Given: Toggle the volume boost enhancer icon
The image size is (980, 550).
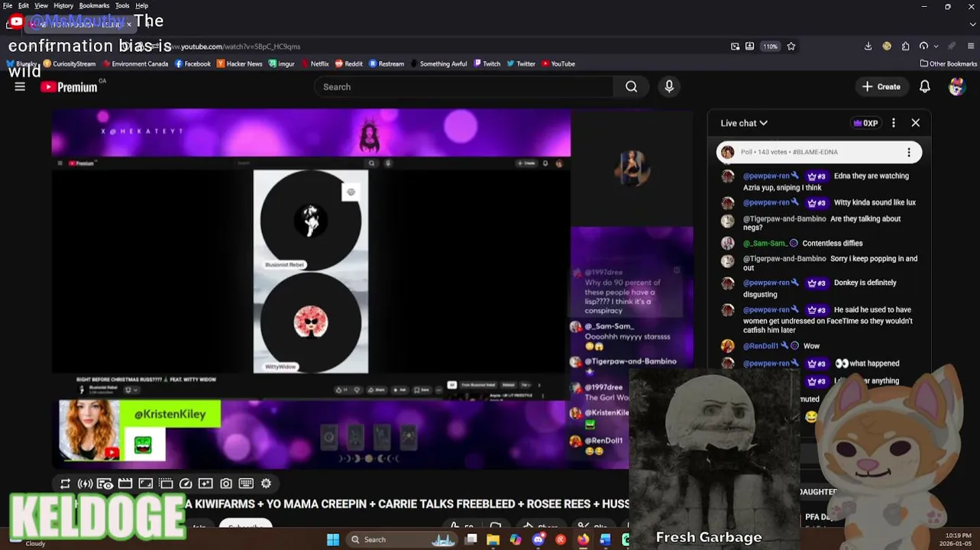Looking at the screenshot, I should [86, 484].
